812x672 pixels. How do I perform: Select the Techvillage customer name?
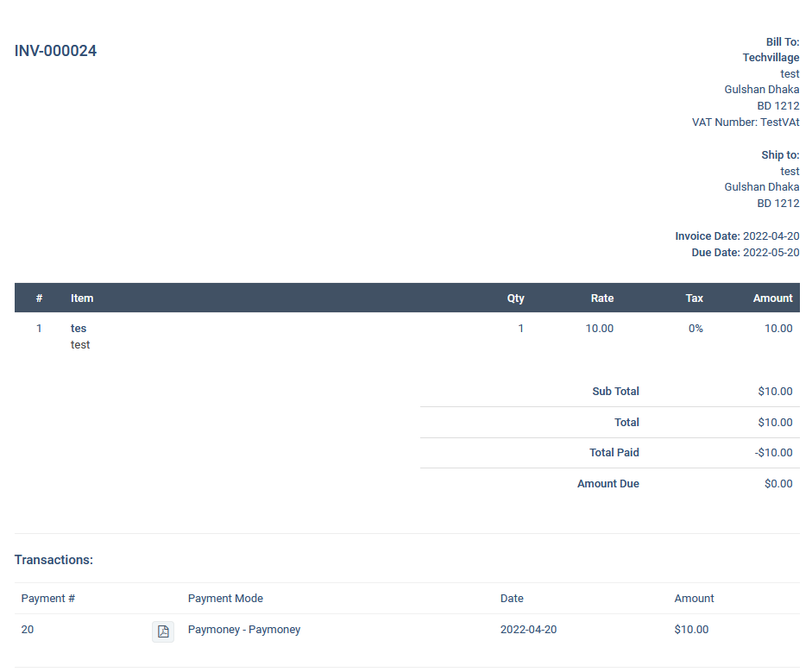tap(771, 58)
